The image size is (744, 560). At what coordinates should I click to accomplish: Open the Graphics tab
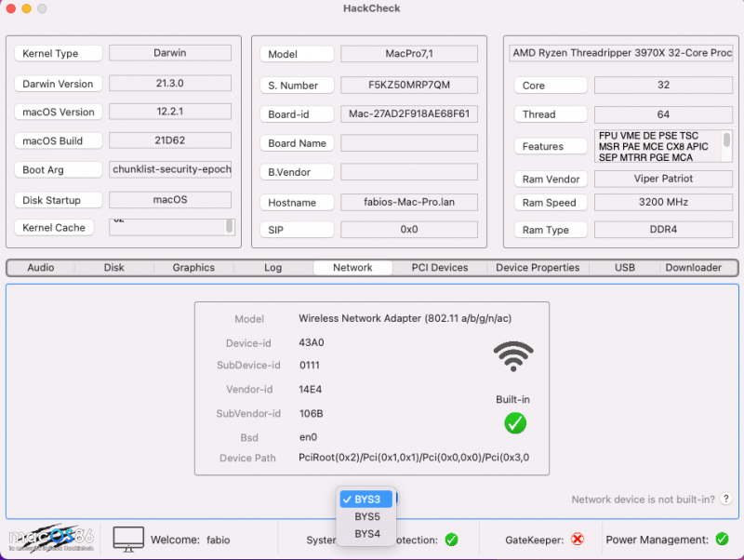tap(193, 268)
